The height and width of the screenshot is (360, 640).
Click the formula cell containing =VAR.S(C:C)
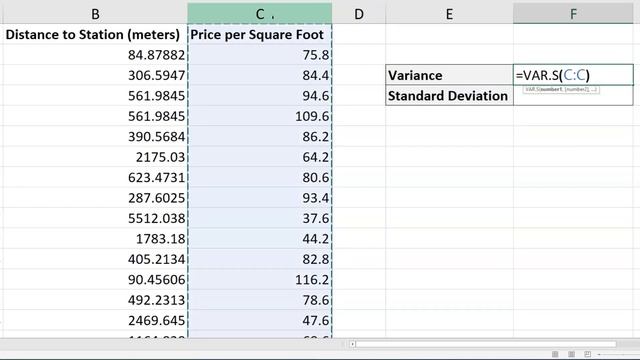tap(573, 75)
